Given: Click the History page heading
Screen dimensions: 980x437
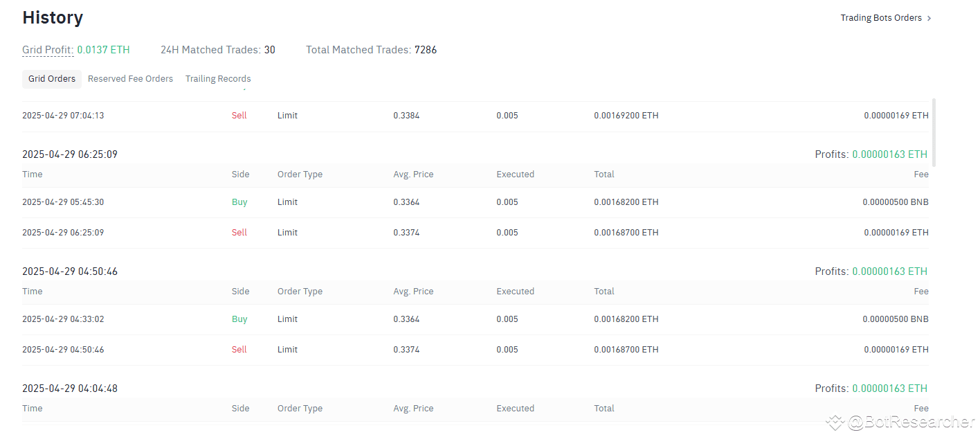Looking at the screenshot, I should (x=53, y=18).
